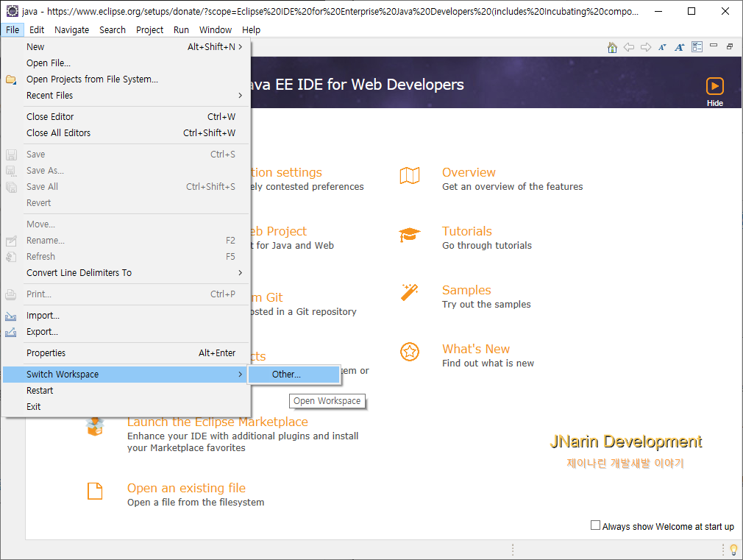Image resolution: width=743 pixels, height=560 pixels.
Task: Click the Samples magic wand icon
Action: tap(410, 292)
